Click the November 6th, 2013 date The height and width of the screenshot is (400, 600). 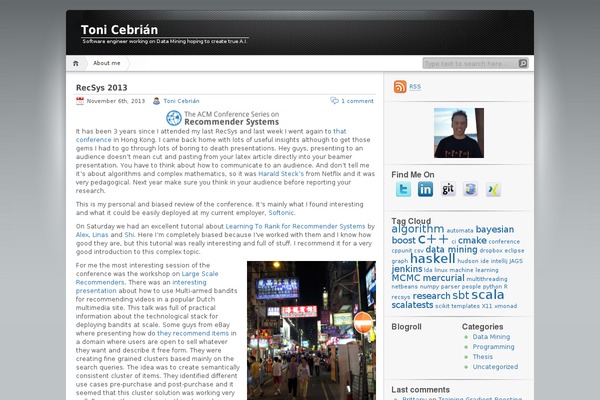(116, 101)
